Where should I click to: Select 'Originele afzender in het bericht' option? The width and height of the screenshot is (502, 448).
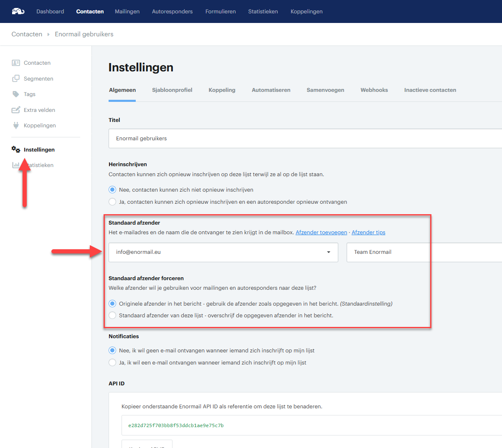tap(112, 304)
